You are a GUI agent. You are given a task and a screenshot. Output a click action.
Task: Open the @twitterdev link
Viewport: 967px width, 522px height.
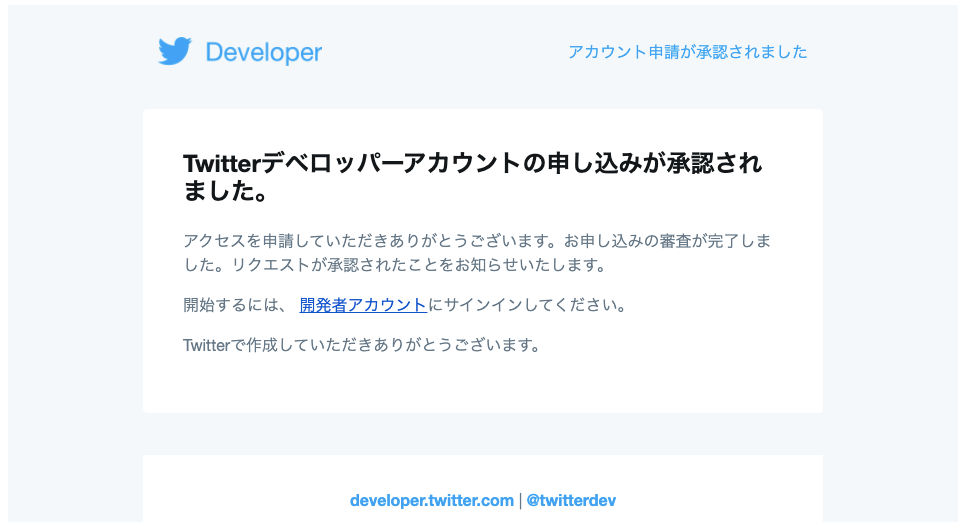571,500
